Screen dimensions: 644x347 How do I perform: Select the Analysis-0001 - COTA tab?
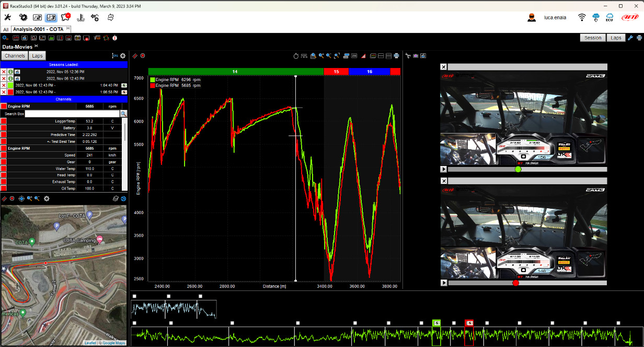(x=38, y=29)
